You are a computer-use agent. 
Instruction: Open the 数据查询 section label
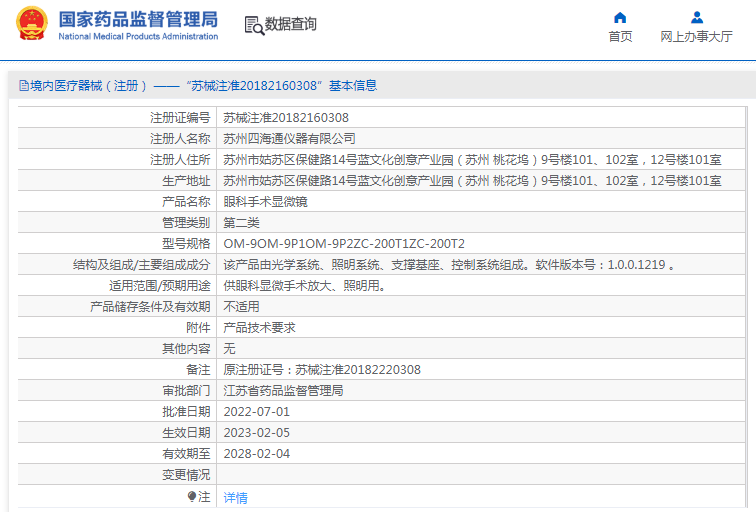pyautogui.click(x=291, y=25)
